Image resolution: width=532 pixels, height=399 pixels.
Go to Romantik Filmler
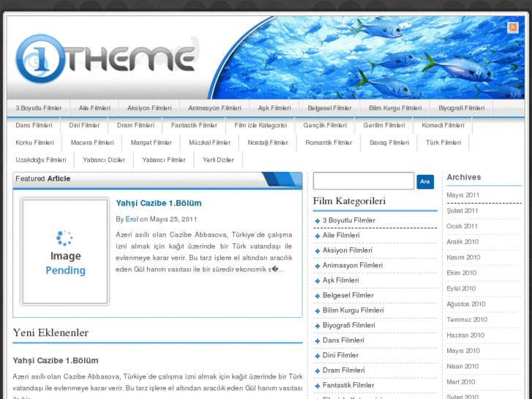pyautogui.click(x=329, y=143)
